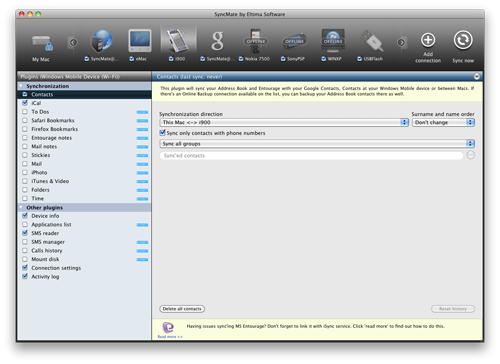
Task: Click the blue badge next to Mount disk
Action: coord(142,259)
